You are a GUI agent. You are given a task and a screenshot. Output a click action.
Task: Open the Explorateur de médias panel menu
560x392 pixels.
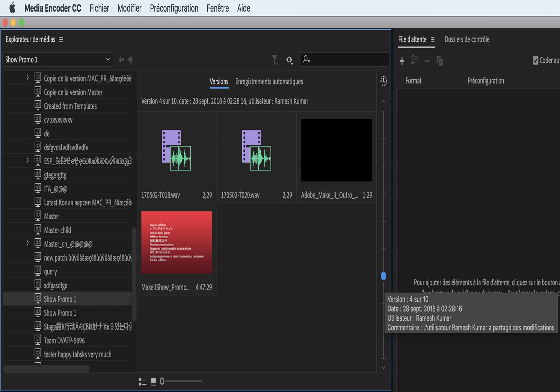61,39
